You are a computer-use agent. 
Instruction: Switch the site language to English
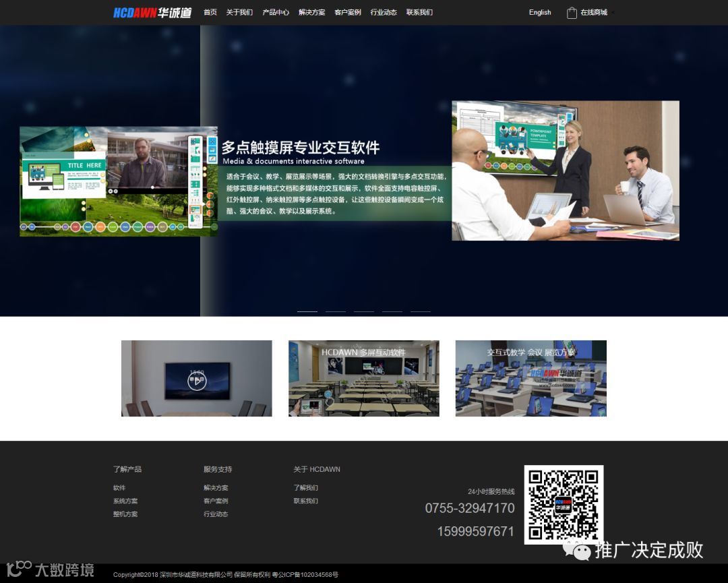pos(540,13)
